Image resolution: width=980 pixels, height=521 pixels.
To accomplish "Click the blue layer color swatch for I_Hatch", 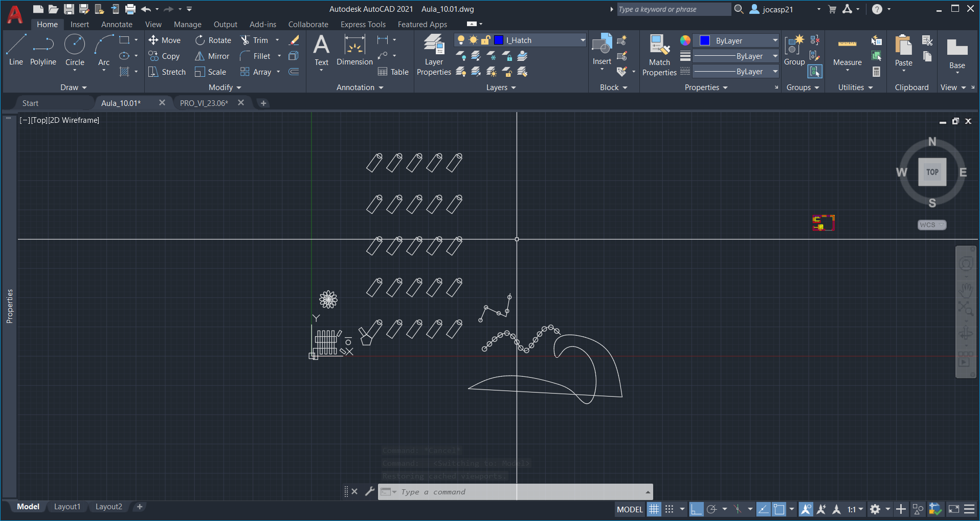I will 499,40.
